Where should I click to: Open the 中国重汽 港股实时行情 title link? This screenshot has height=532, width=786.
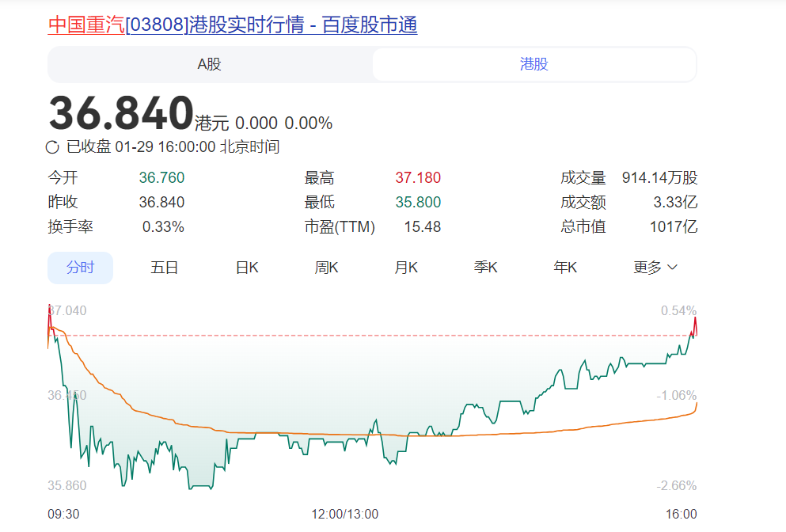(x=233, y=25)
